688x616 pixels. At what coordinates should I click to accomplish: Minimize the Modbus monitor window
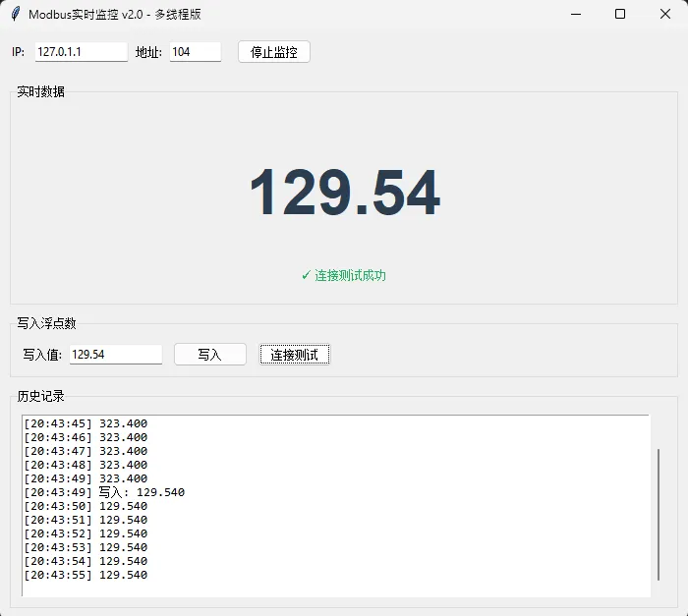pos(575,14)
